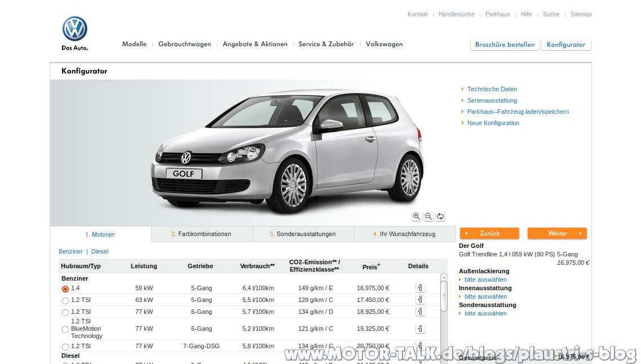This screenshot has width=641, height=364.
Task: Open the Volkswagen menu item
Action: [x=384, y=44]
